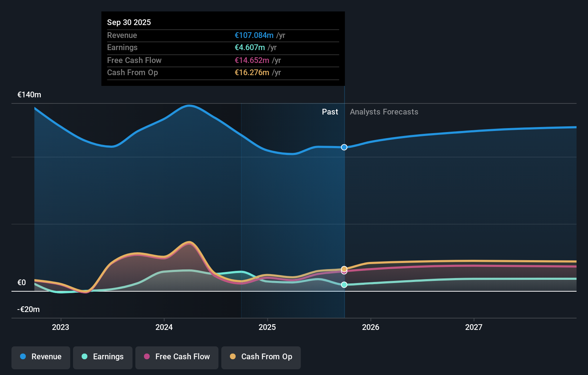Click the Free Cash Flow legend color dot

coord(146,357)
